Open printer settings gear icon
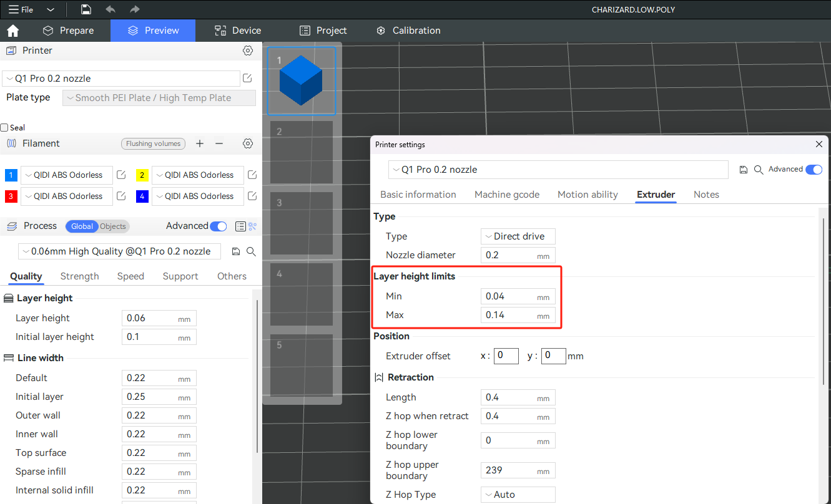 tap(248, 51)
